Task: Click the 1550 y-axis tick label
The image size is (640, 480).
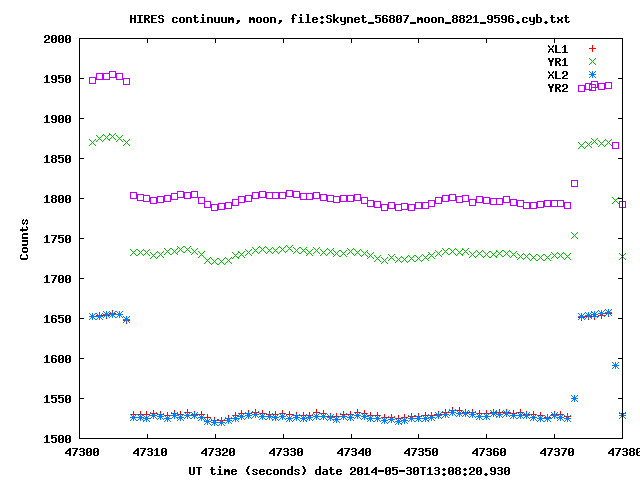Action: click(x=57, y=399)
